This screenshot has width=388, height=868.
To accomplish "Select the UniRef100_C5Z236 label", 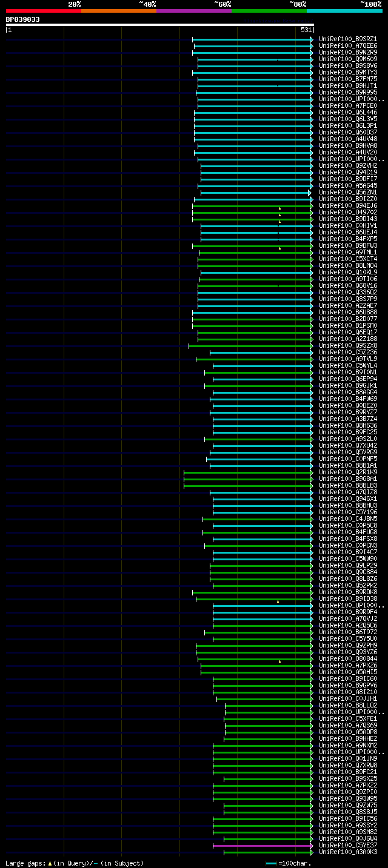I will [348, 352].
